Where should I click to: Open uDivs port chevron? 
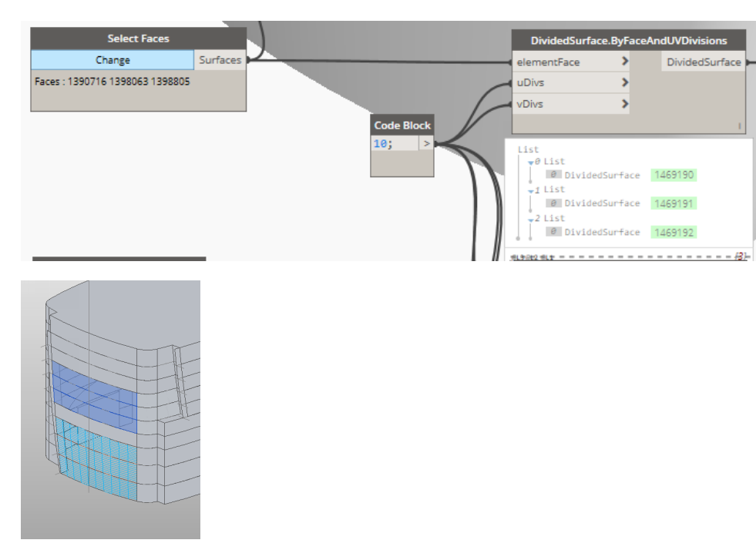click(x=625, y=82)
